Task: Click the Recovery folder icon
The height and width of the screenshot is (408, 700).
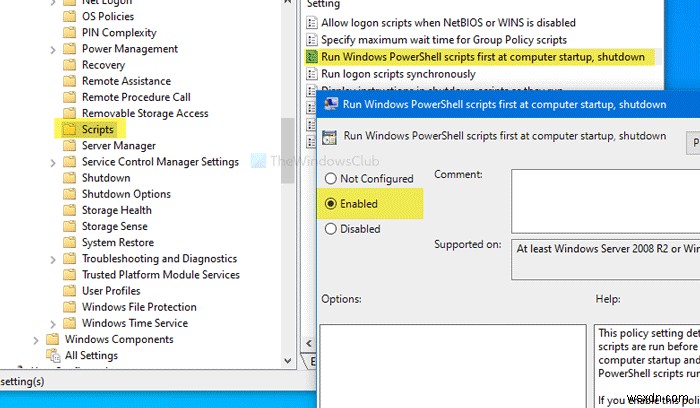Action: [x=69, y=65]
